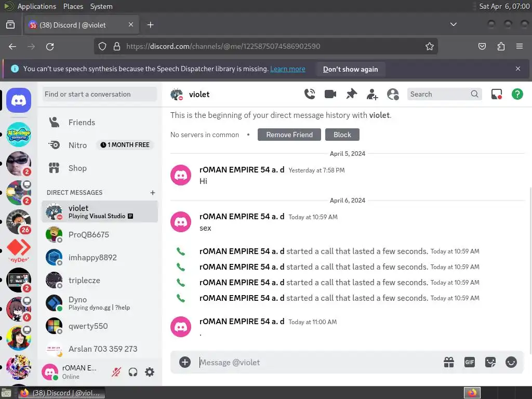List all tabs dropdown arrow

453,24
